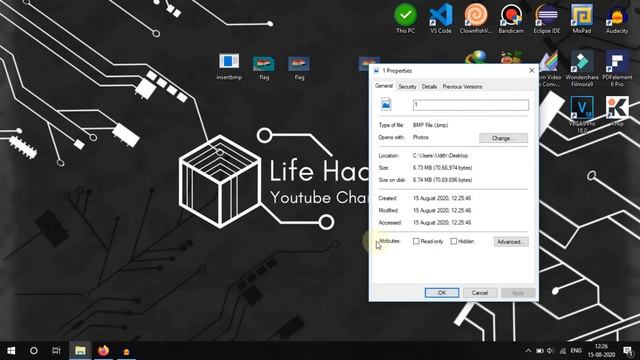This screenshot has width=640, height=360.
Task: Switch to the General tab
Action: (384, 86)
